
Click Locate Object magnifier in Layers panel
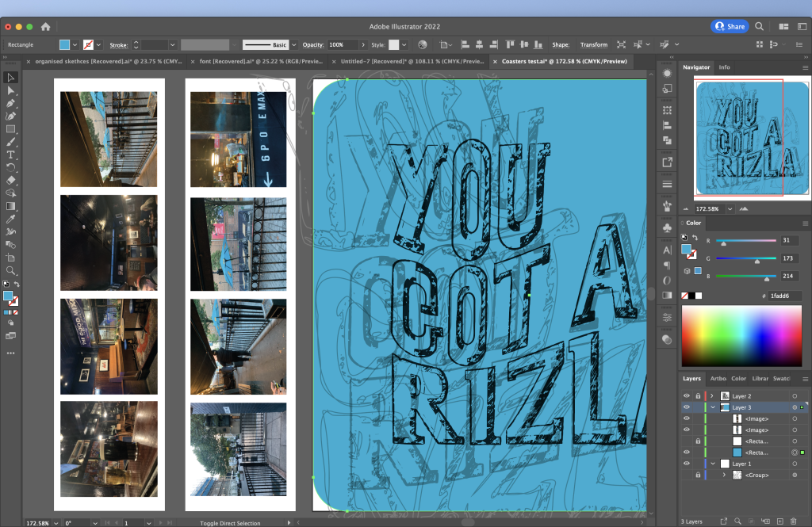pyautogui.click(x=737, y=521)
